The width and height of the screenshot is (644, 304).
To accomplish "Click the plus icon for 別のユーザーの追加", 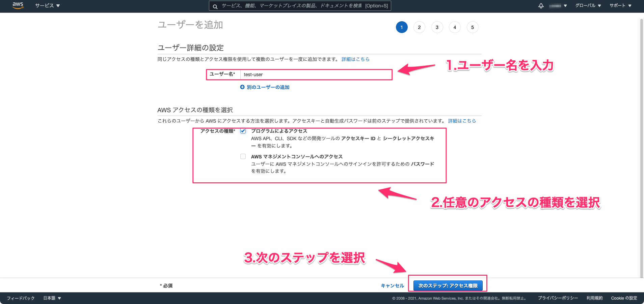I will pos(242,87).
